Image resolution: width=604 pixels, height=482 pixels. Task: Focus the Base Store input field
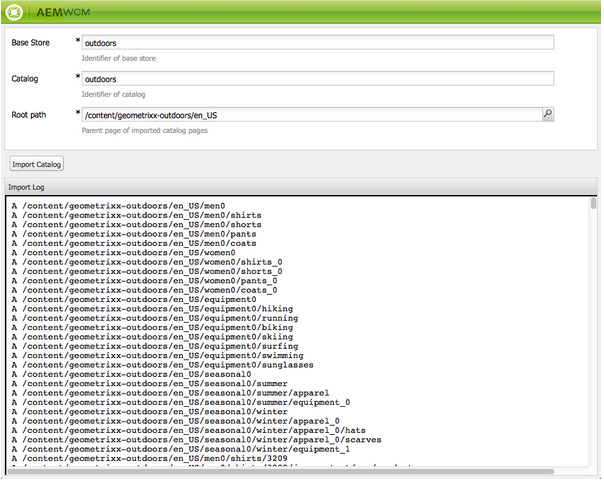tap(318, 43)
